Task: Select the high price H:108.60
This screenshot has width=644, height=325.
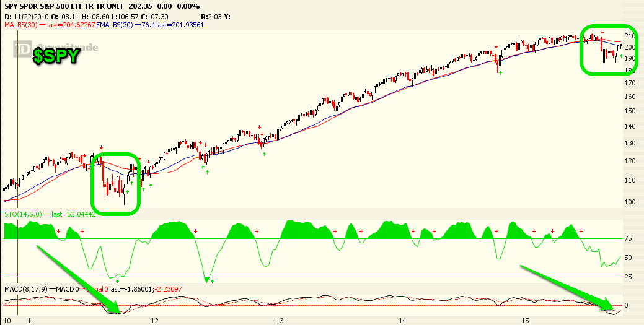Action: (95, 17)
